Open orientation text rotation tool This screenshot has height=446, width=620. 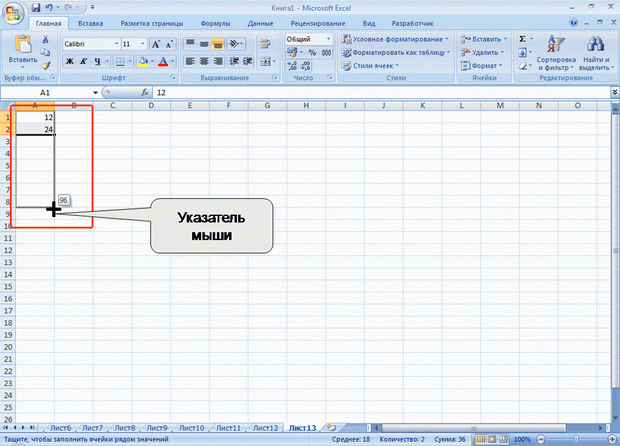(x=234, y=43)
